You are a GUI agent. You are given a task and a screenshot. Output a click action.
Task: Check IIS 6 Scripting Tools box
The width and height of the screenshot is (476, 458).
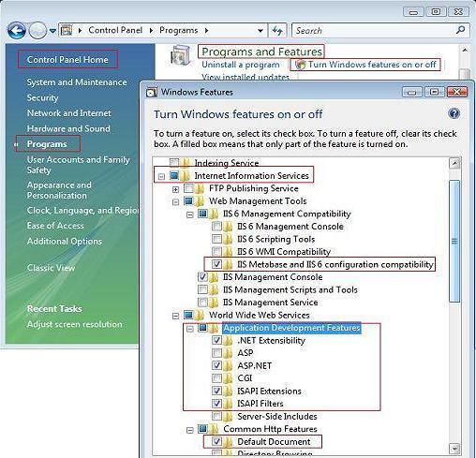(216, 239)
